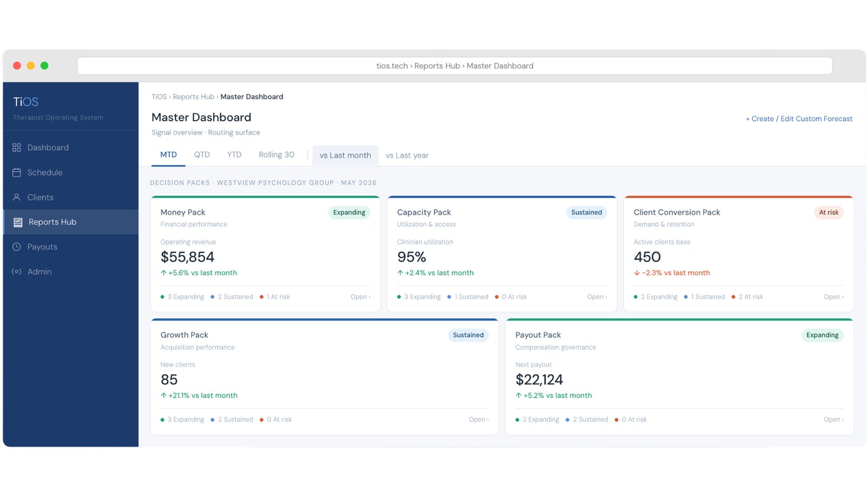Open the Clients section

[71, 197]
